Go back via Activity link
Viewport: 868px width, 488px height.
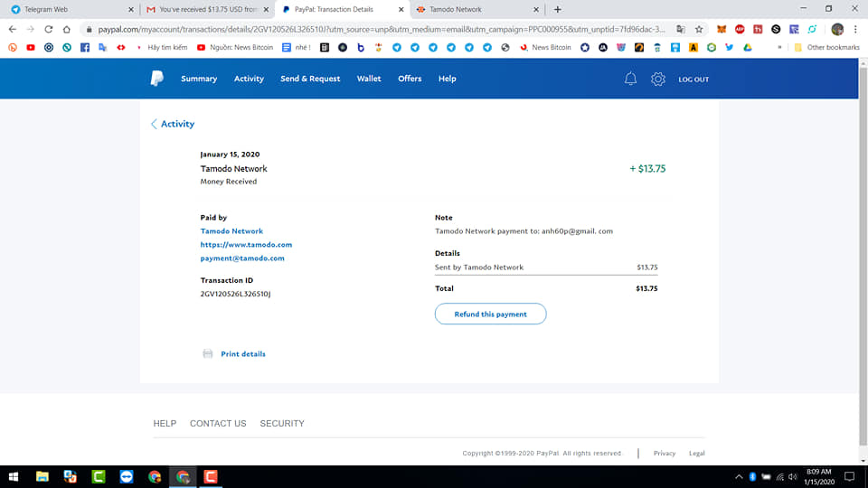click(x=177, y=124)
